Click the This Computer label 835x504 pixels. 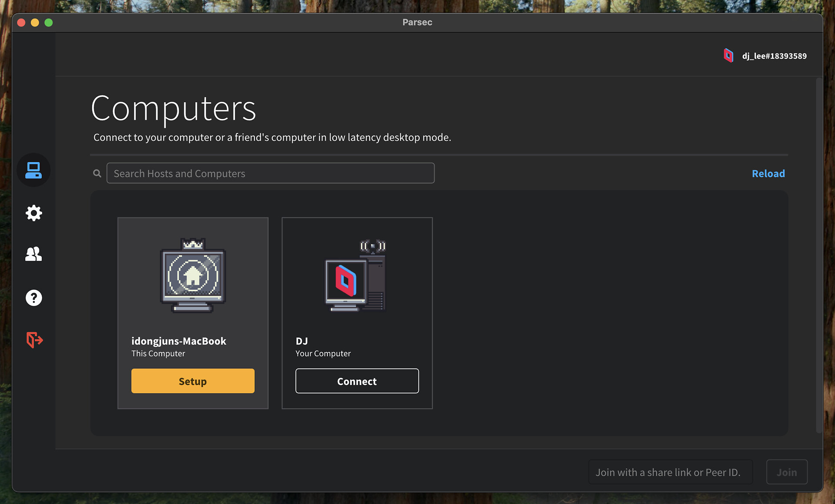158,354
